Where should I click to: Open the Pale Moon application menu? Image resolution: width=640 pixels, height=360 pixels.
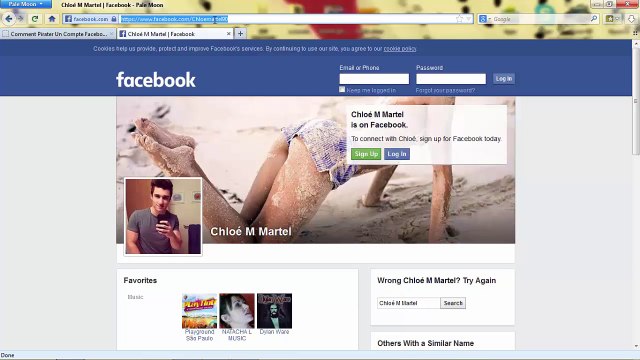(x=26, y=4)
